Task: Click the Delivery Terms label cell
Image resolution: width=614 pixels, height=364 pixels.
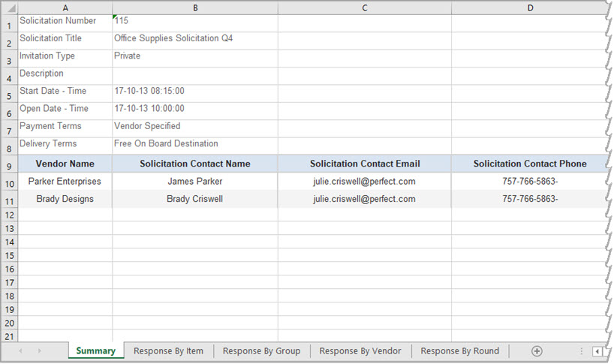Action: 65,146
